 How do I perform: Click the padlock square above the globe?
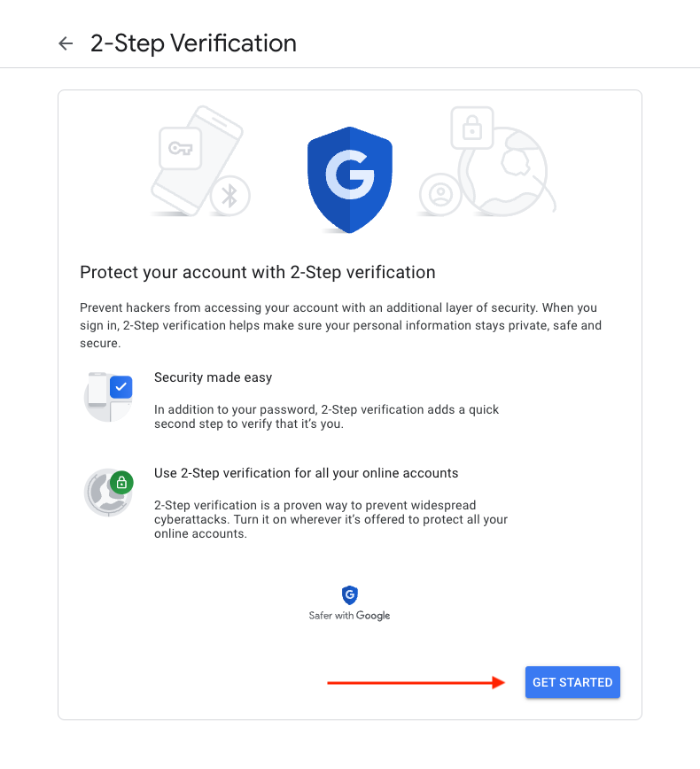click(x=472, y=128)
